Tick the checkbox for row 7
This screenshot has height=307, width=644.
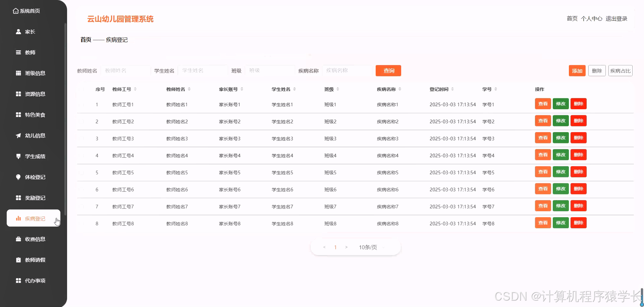[x=81, y=207]
